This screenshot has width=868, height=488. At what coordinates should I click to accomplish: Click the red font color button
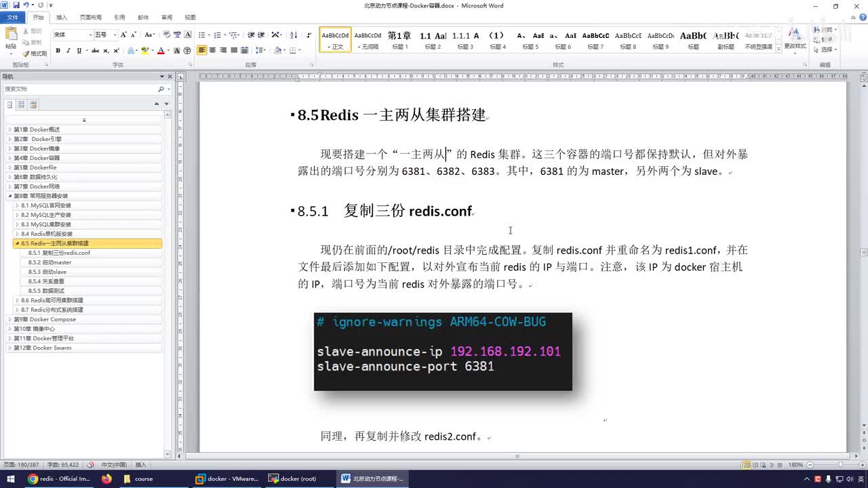point(161,51)
